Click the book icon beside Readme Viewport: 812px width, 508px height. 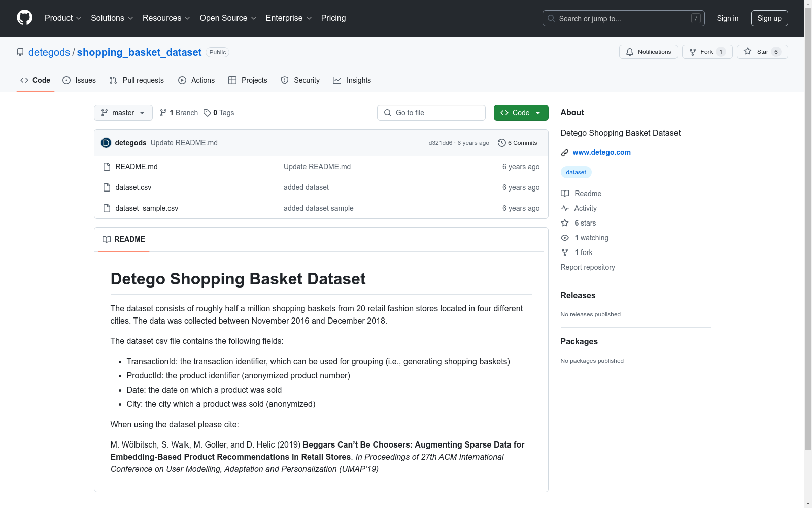tap(565, 194)
